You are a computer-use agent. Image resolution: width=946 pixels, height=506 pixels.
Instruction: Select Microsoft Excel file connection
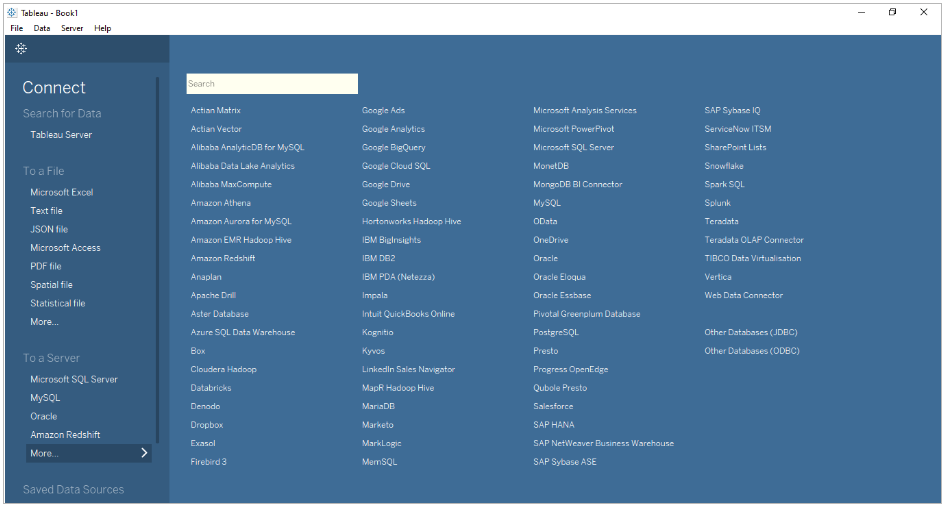61,192
